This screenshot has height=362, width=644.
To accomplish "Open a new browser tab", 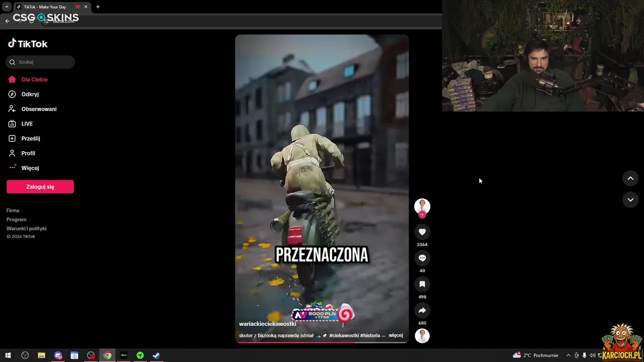I will pos(98,7).
